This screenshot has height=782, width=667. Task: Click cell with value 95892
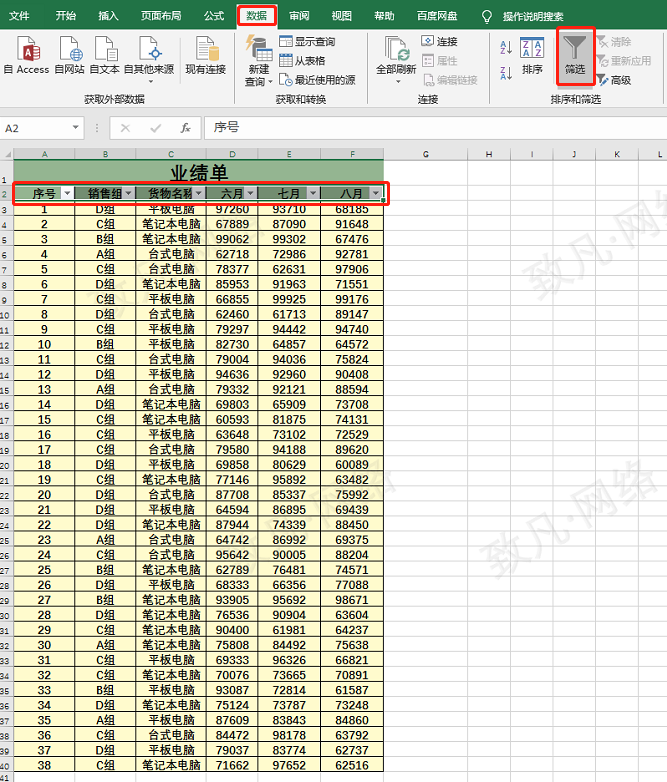[x=289, y=480]
